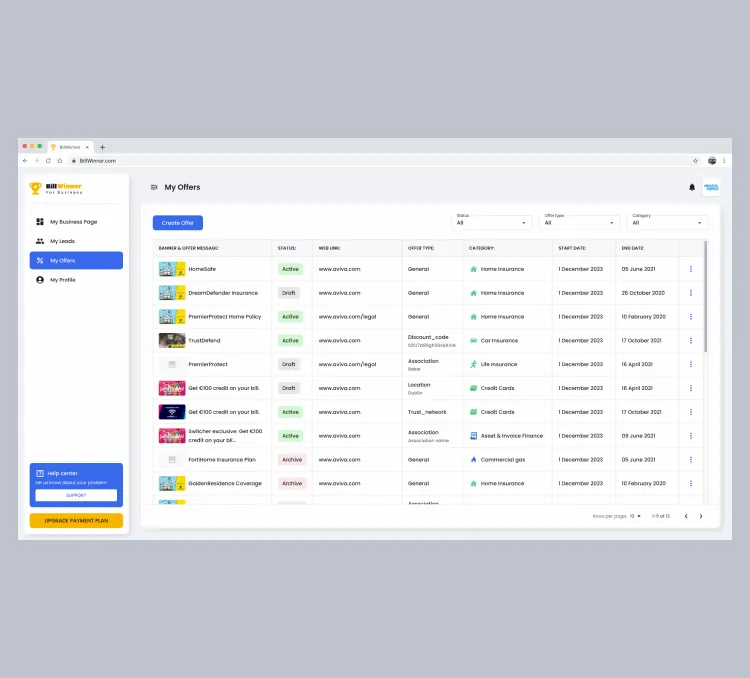Screen dimensions: 750x678
Task: Click the Car Insurance category icon
Action: click(473, 340)
